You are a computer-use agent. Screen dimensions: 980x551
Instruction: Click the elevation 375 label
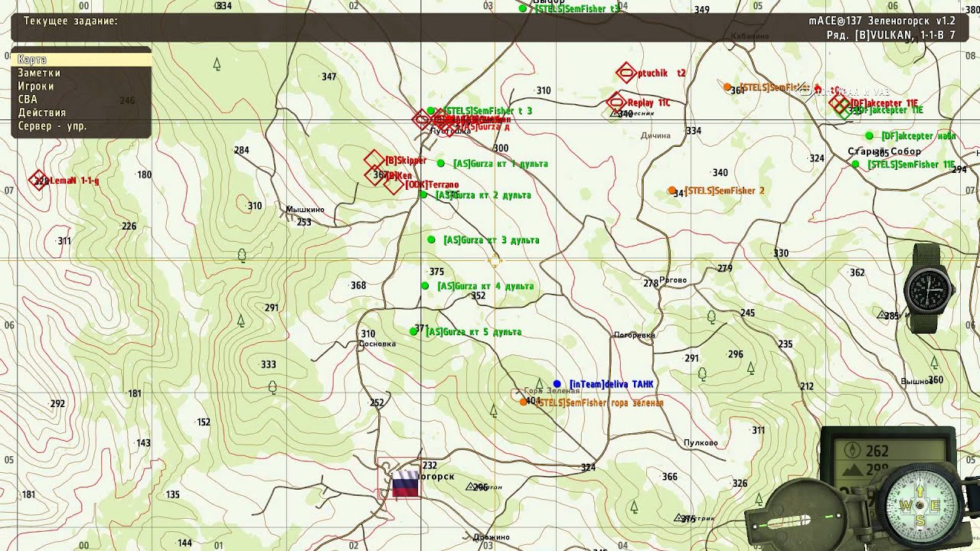click(436, 272)
